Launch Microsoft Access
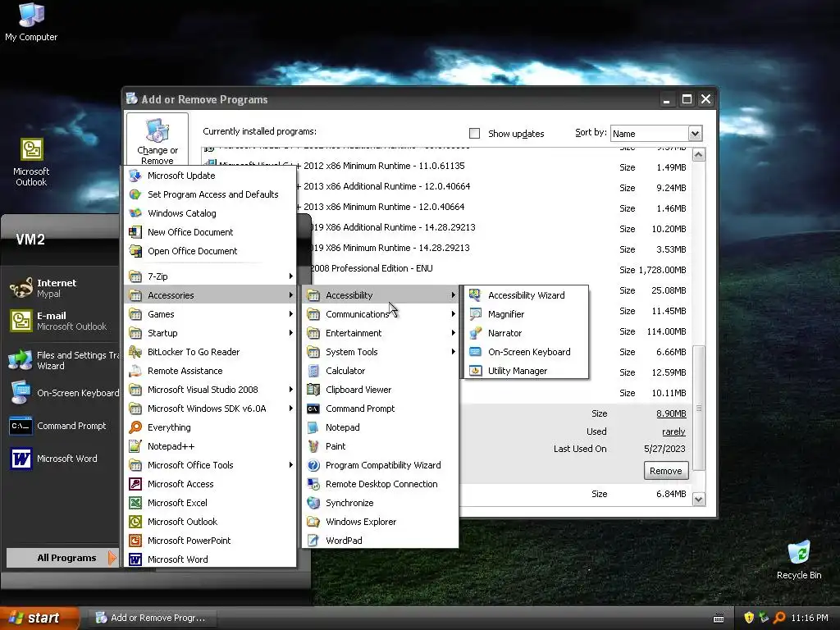 tap(210, 484)
